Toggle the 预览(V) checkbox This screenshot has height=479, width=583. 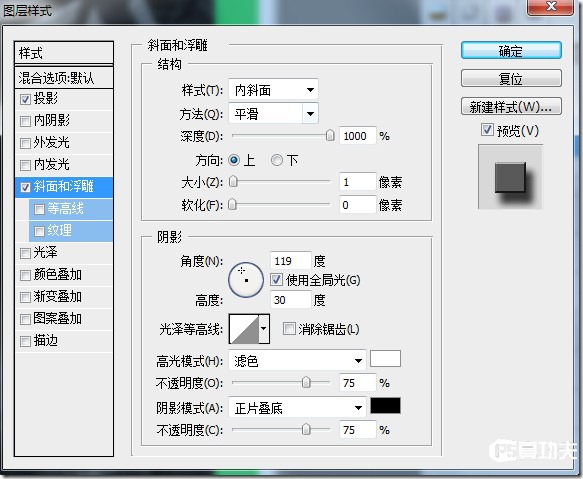[x=487, y=130]
